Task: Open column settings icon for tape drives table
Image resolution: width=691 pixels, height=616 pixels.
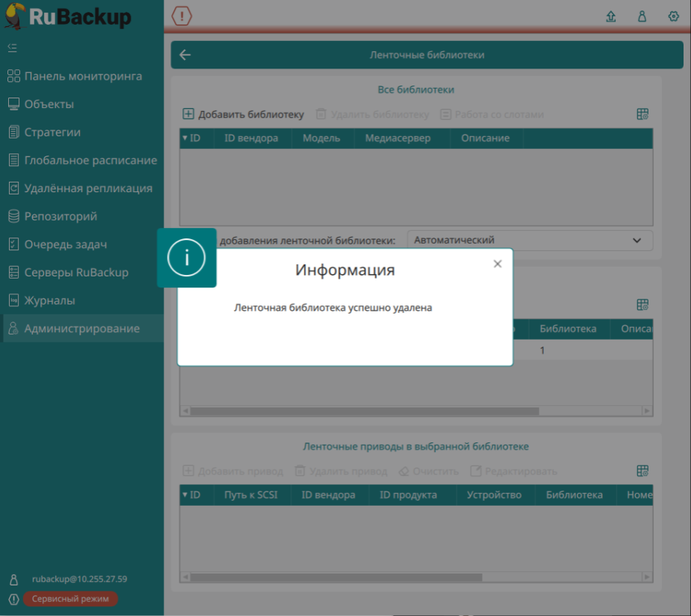Action: tap(643, 471)
